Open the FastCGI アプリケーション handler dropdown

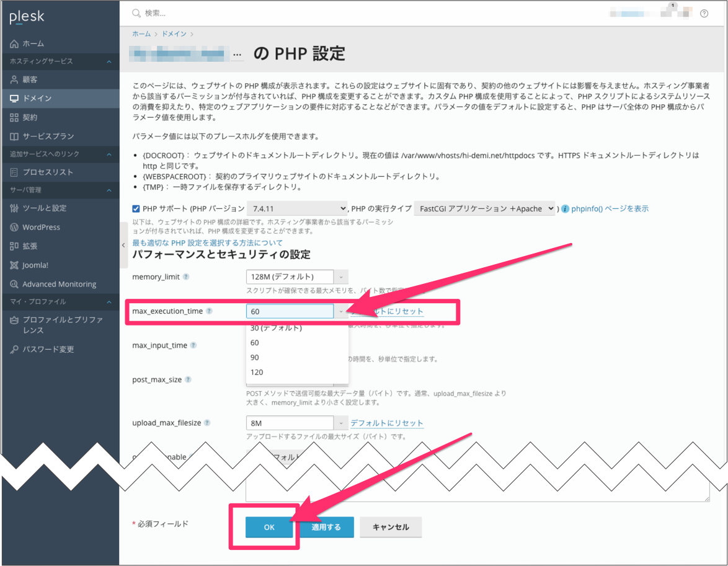484,209
